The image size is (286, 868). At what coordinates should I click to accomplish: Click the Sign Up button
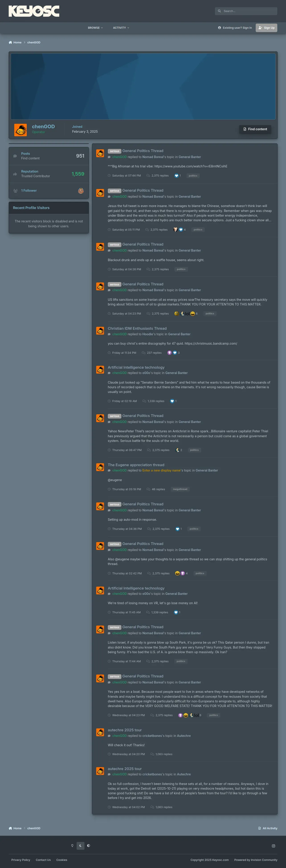click(266, 28)
